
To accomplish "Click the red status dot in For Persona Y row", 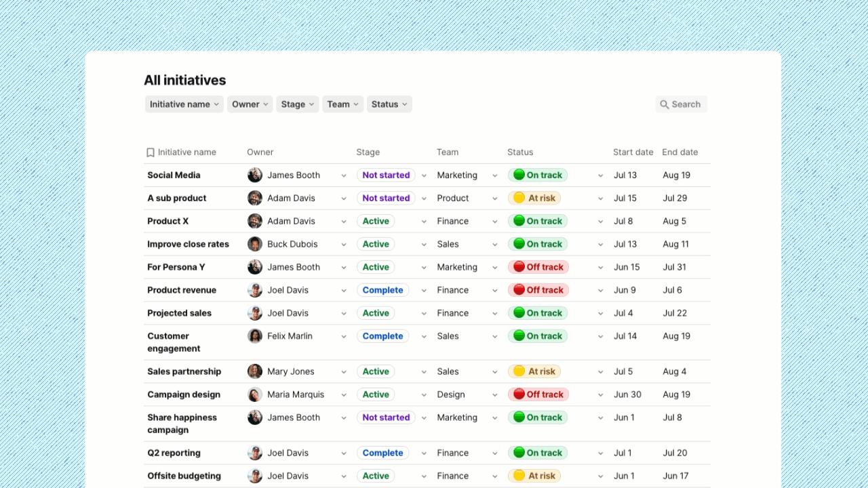I will coord(519,267).
